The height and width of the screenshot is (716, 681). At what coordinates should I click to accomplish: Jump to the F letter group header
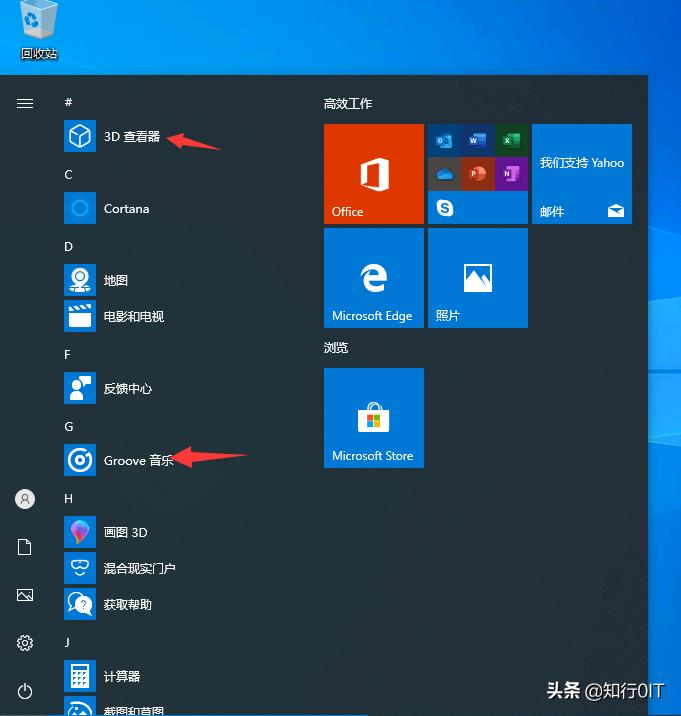pos(68,354)
